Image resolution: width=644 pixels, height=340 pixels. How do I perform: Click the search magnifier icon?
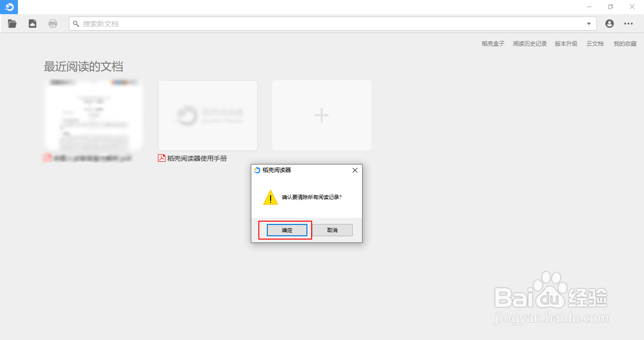76,24
